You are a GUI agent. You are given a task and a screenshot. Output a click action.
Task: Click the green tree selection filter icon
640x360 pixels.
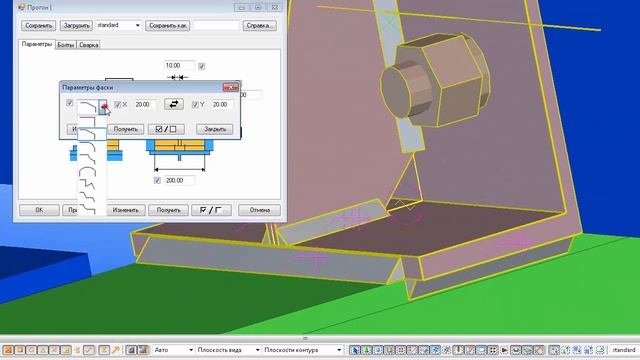coord(366,350)
